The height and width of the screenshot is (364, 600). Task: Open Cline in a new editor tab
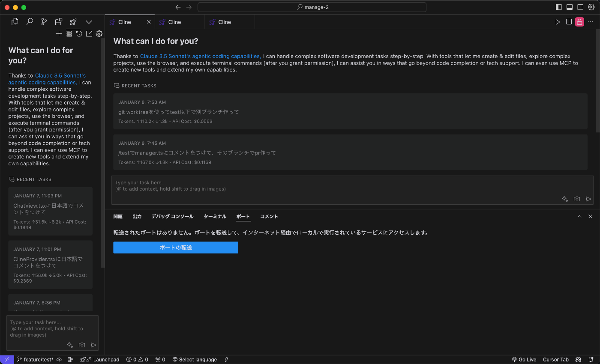point(89,33)
